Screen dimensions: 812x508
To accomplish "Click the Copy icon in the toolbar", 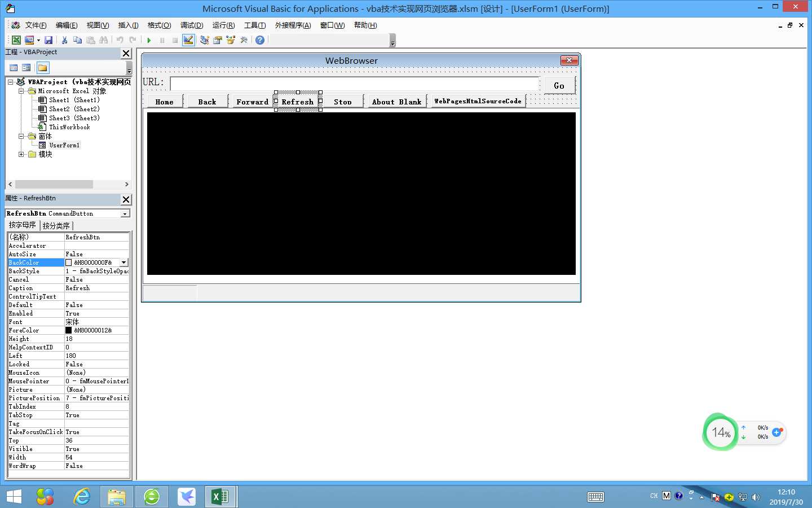I will pos(77,40).
